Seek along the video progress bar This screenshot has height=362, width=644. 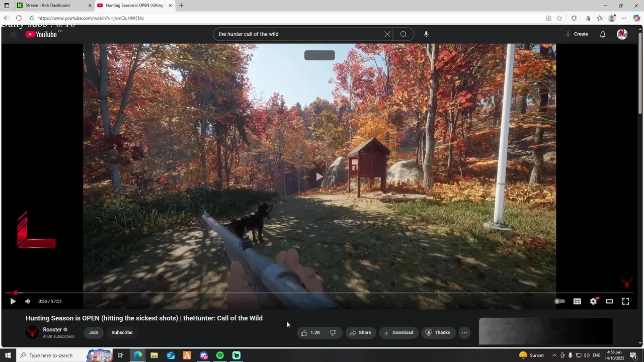pyautogui.click(x=319, y=293)
